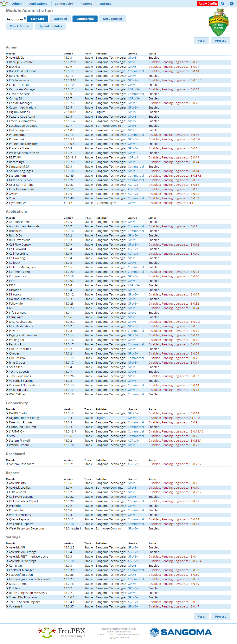Expand the CDR Reports module row
This screenshot has width=237, height=644.
(x=118, y=492)
